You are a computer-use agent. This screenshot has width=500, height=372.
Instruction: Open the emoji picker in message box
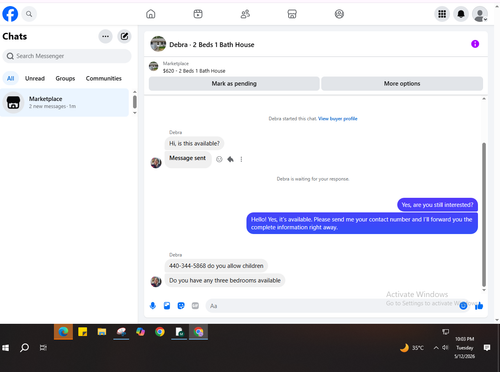(x=463, y=306)
